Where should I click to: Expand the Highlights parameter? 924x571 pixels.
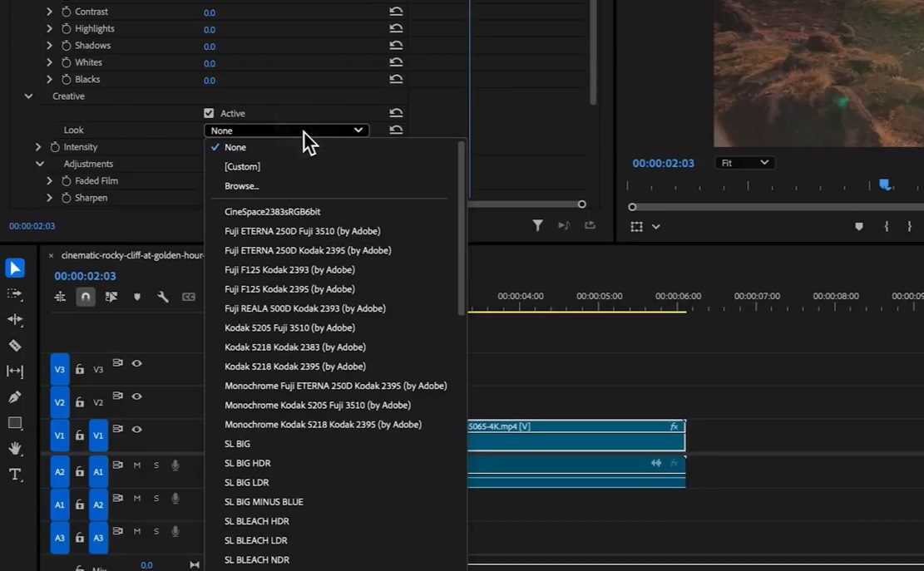click(49, 28)
